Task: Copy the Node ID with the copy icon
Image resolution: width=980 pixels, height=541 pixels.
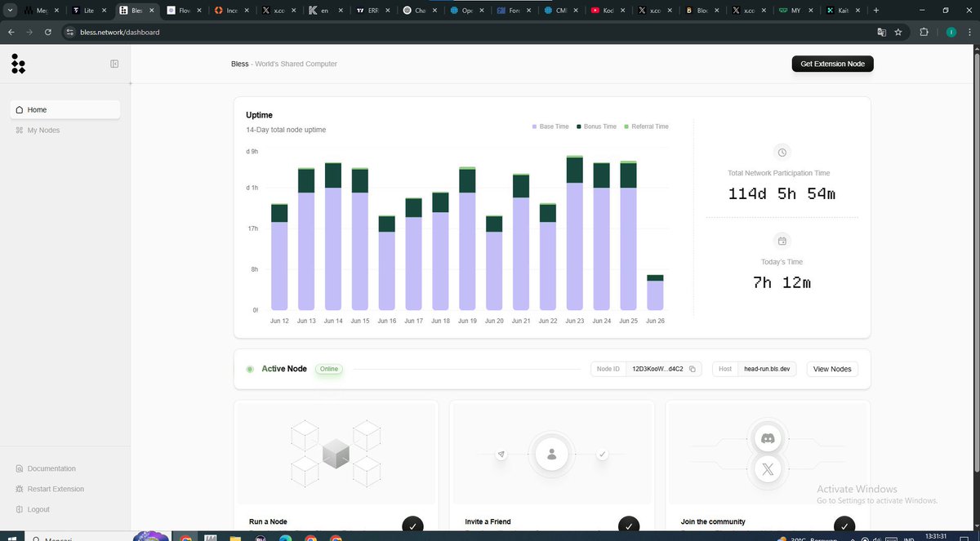Action: (x=692, y=369)
